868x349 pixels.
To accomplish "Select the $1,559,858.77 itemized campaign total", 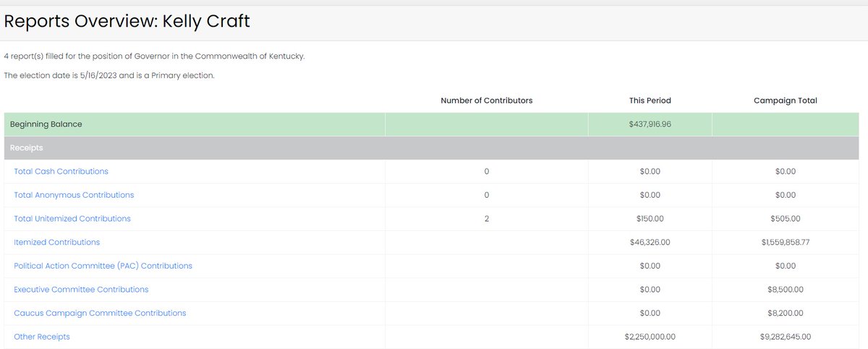I will (786, 242).
